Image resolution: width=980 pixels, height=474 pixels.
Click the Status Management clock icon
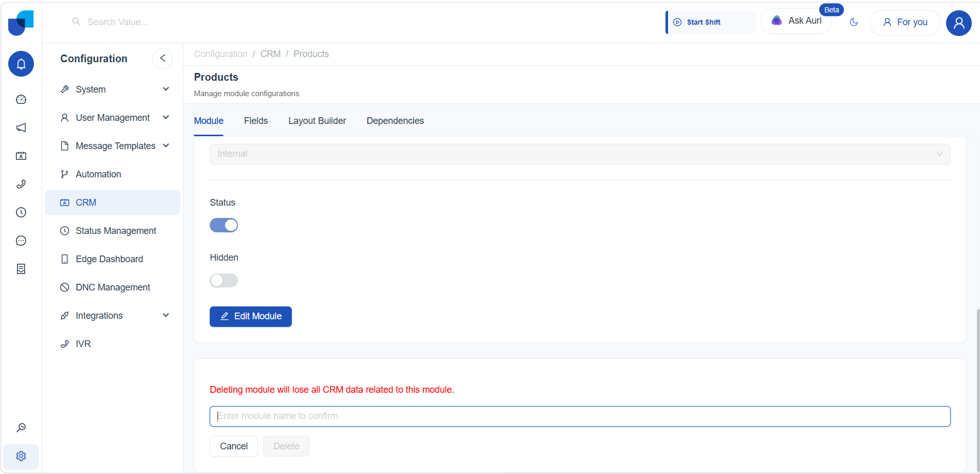click(65, 231)
